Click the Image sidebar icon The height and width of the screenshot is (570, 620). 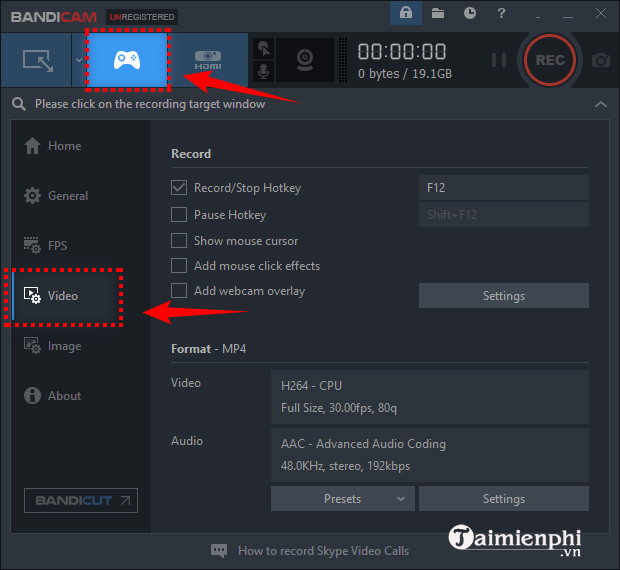tap(32, 345)
